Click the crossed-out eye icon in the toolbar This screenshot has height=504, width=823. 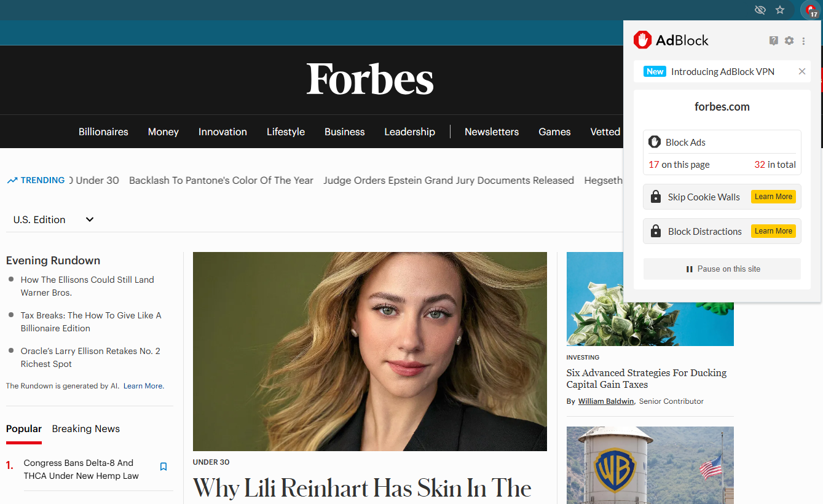point(760,10)
